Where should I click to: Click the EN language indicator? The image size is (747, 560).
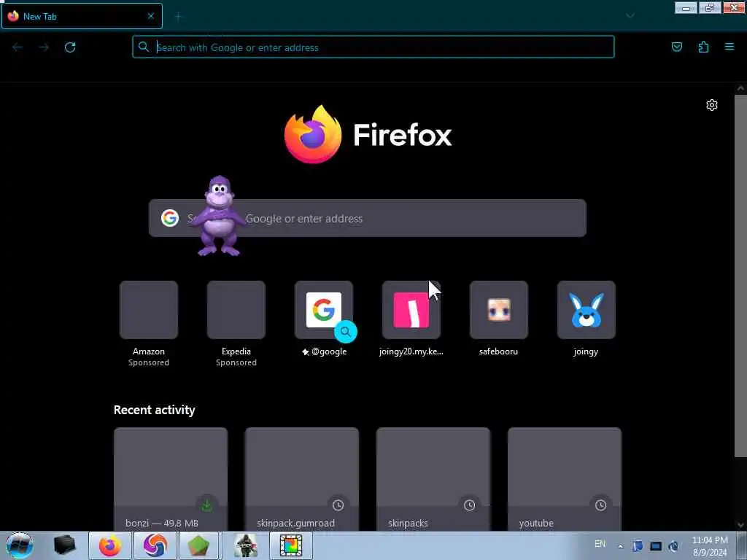coord(600,544)
